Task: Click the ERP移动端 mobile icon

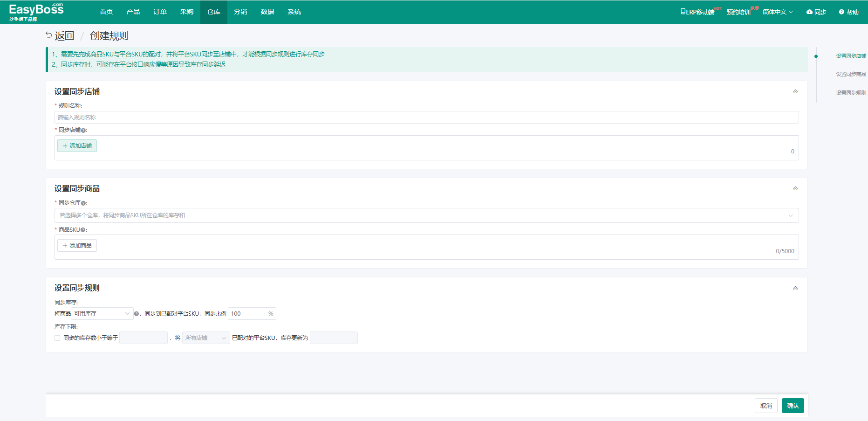Action: click(x=683, y=12)
